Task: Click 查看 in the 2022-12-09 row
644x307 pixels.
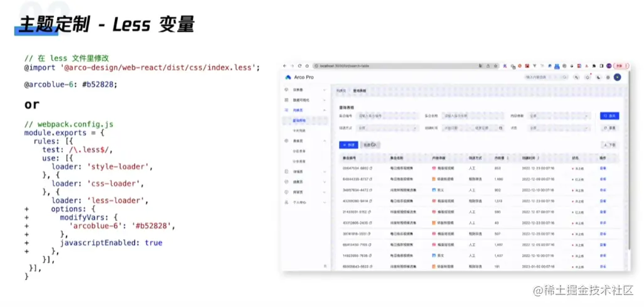Action: [x=603, y=179]
